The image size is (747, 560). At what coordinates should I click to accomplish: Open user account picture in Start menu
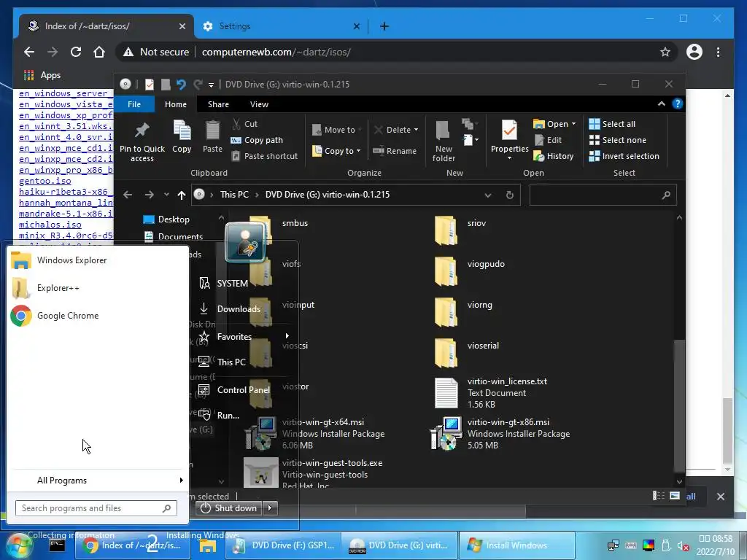pyautogui.click(x=245, y=242)
